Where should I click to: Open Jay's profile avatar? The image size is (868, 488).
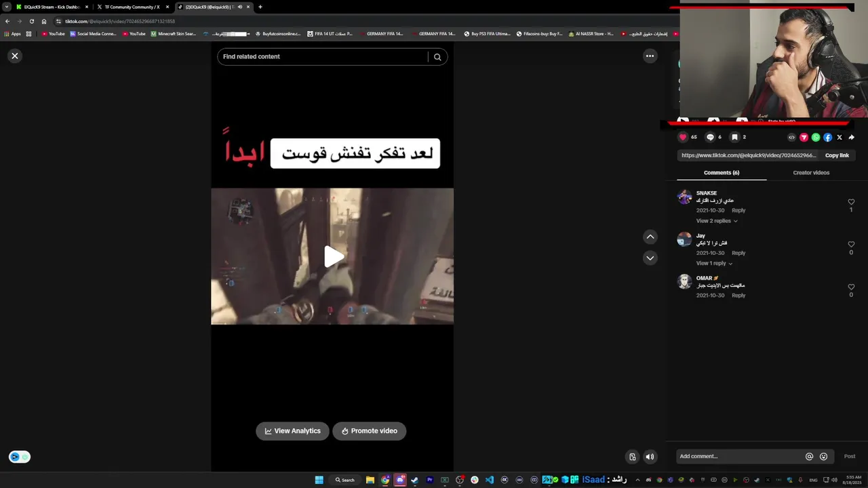click(684, 239)
